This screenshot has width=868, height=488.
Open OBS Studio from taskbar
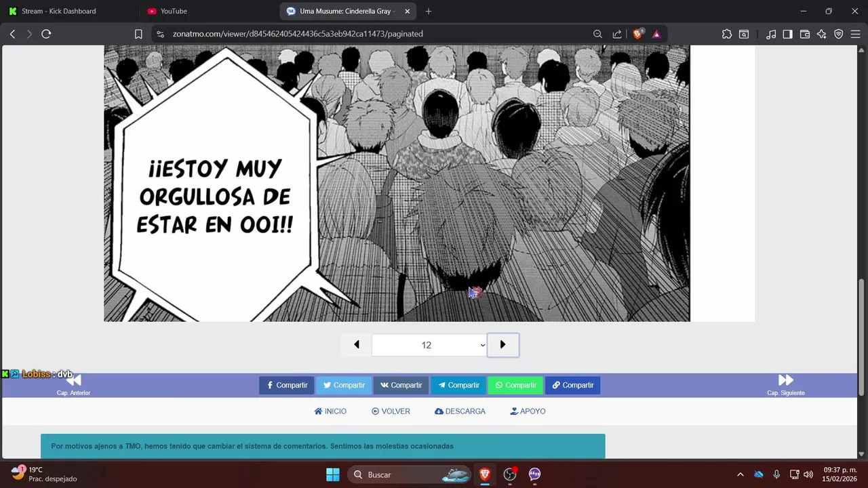coord(510,474)
